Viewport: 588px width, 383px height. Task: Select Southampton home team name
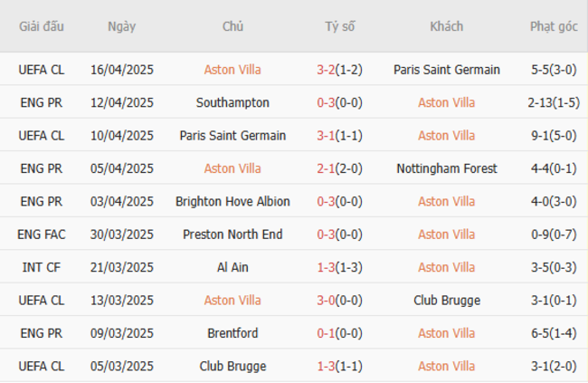[x=232, y=102]
